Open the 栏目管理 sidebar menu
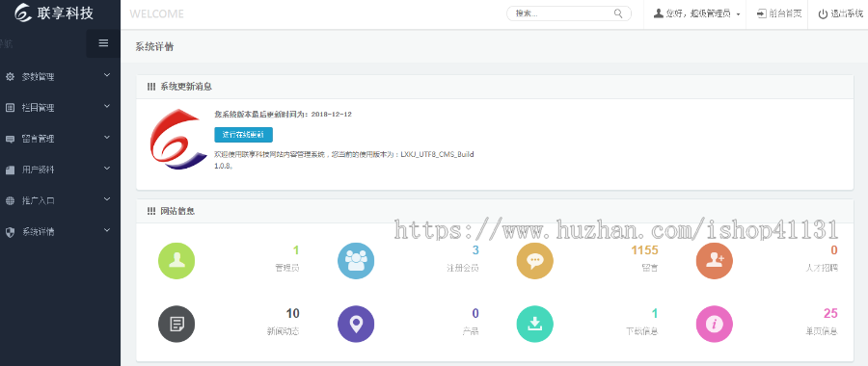Viewport: 868px width, 366px height. point(60,108)
